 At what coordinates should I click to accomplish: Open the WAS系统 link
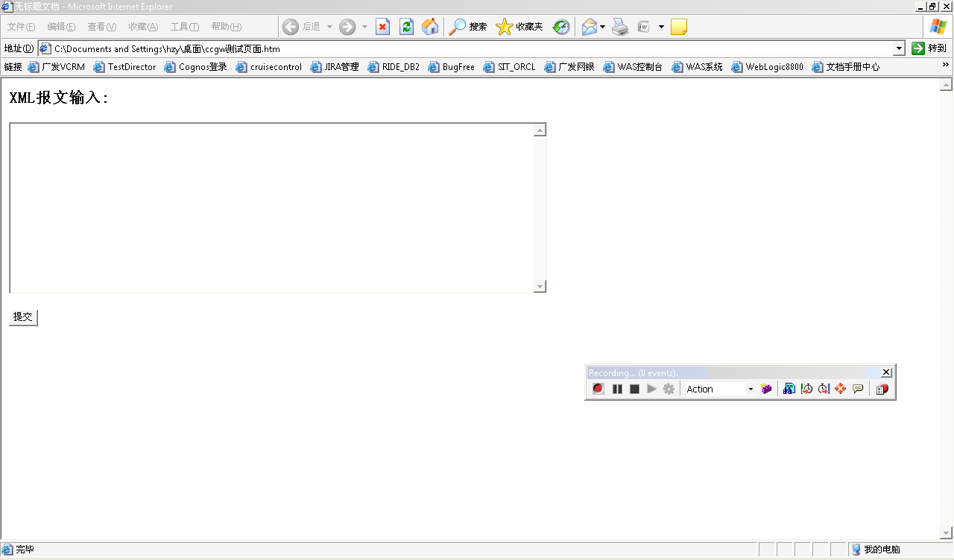(x=698, y=67)
